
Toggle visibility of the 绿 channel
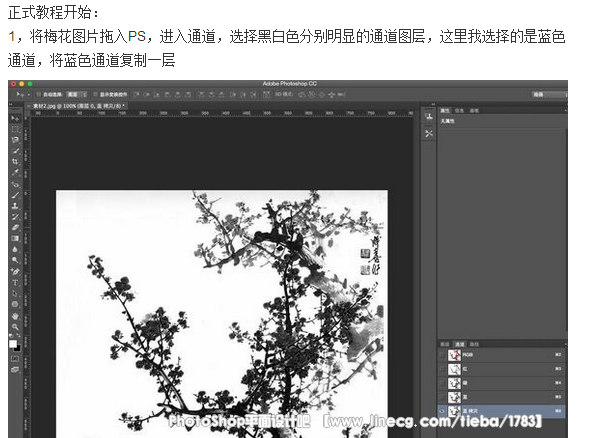pyautogui.click(x=442, y=383)
